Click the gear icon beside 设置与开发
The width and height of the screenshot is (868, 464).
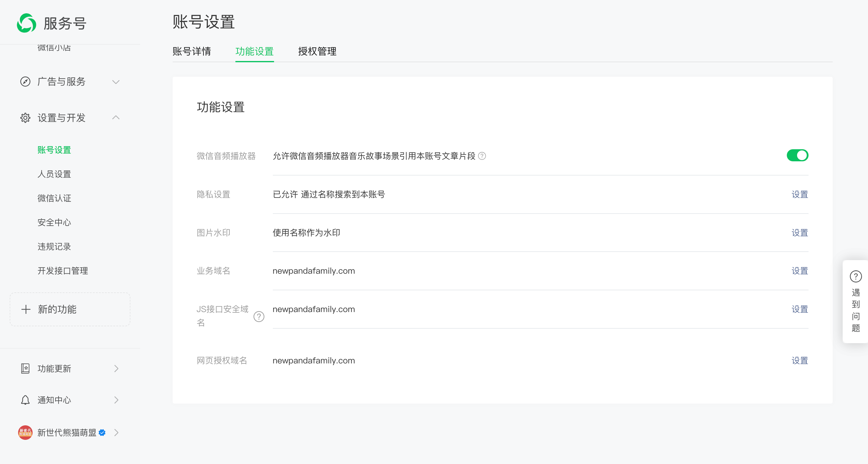25,118
